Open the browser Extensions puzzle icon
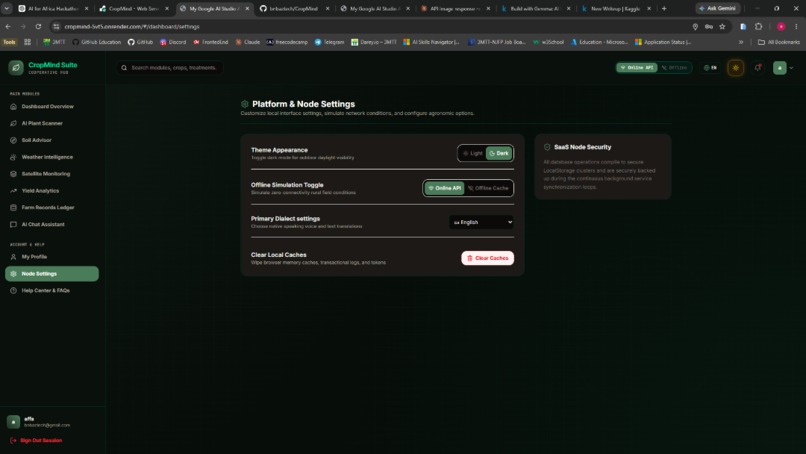The image size is (806, 454). pos(758,26)
